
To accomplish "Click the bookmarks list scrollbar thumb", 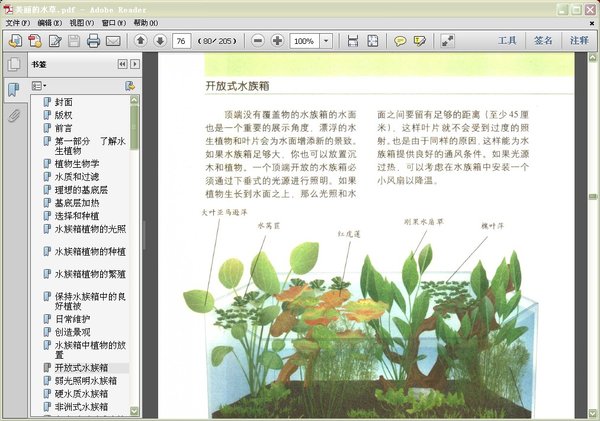I will 134,127.
